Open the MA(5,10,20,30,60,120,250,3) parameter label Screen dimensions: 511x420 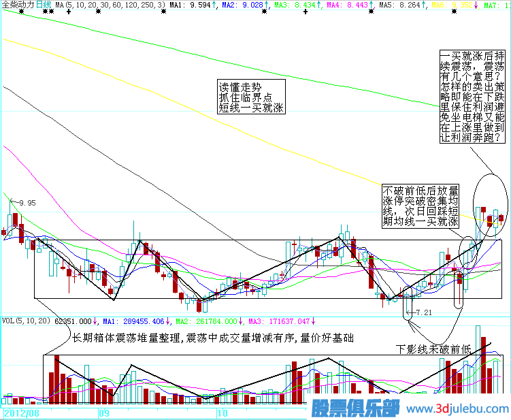[x=110, y=5]
